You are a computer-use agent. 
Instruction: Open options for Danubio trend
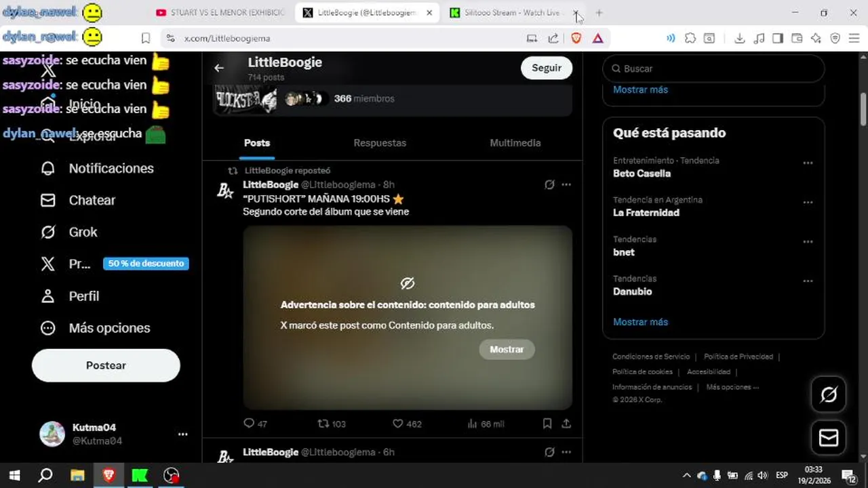point(808,281)
